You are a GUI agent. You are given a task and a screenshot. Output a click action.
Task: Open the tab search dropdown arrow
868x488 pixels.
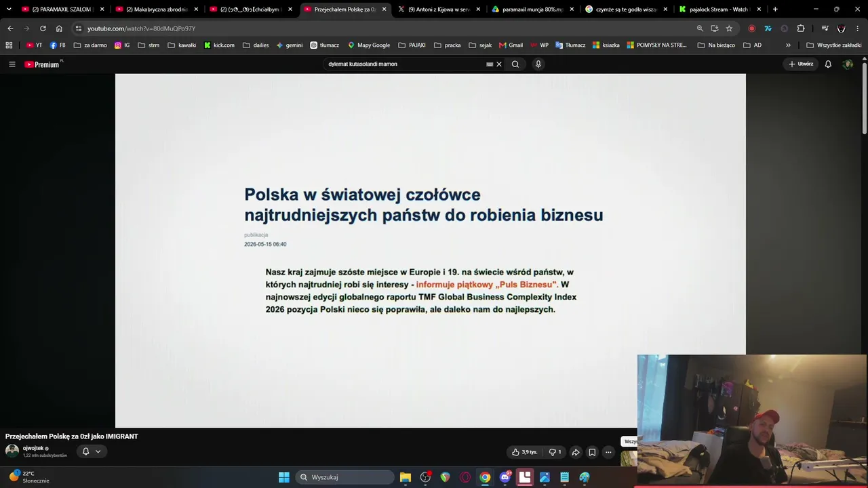pyautogui.click(x=9, y=9)
